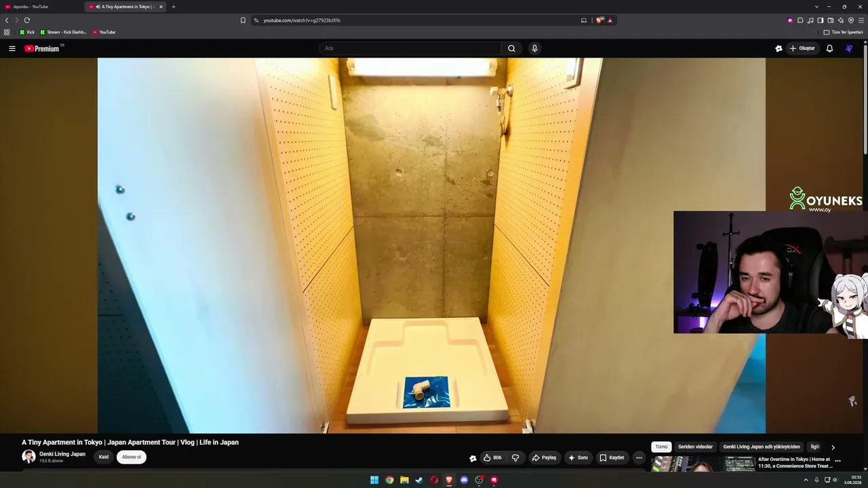Screen dimensions: 868x488
Task: Open Discord from the taskbar
Action: click(x=464, y=480)
